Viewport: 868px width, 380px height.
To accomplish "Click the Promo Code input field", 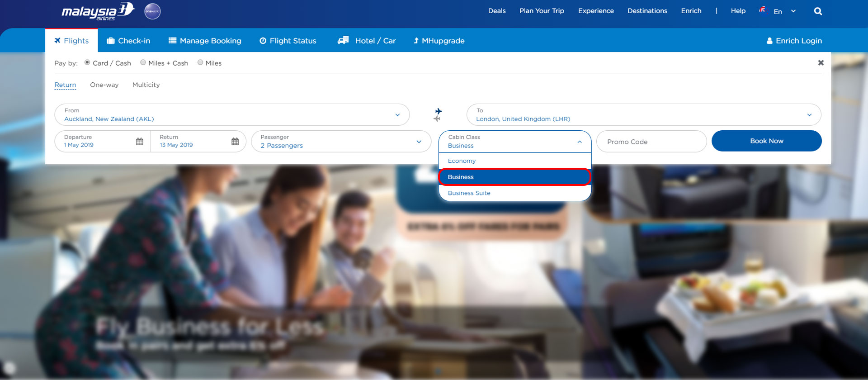I will coord(651,142).
